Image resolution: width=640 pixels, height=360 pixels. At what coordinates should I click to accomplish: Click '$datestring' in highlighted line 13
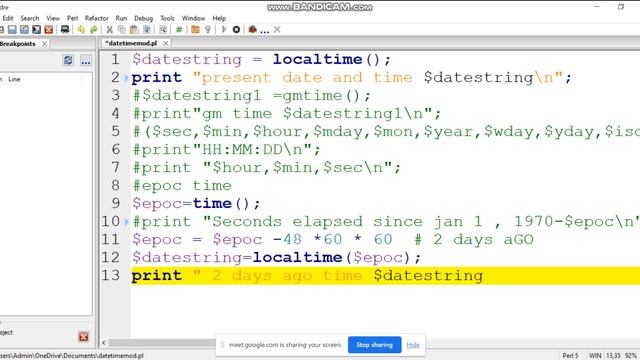point(428,276)
